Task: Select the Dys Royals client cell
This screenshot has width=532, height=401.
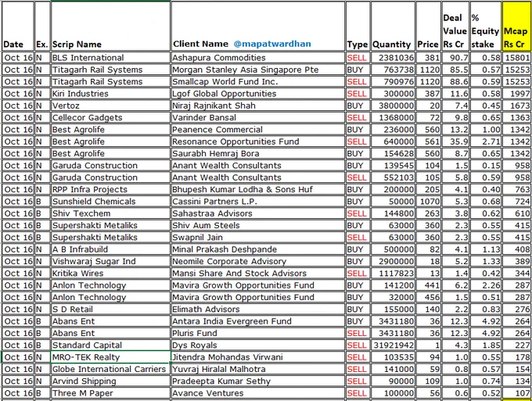Action: point(258,345)
